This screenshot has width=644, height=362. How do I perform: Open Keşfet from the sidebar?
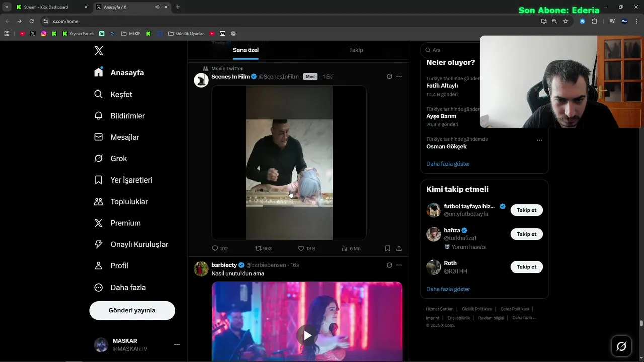tap(113, 94)
